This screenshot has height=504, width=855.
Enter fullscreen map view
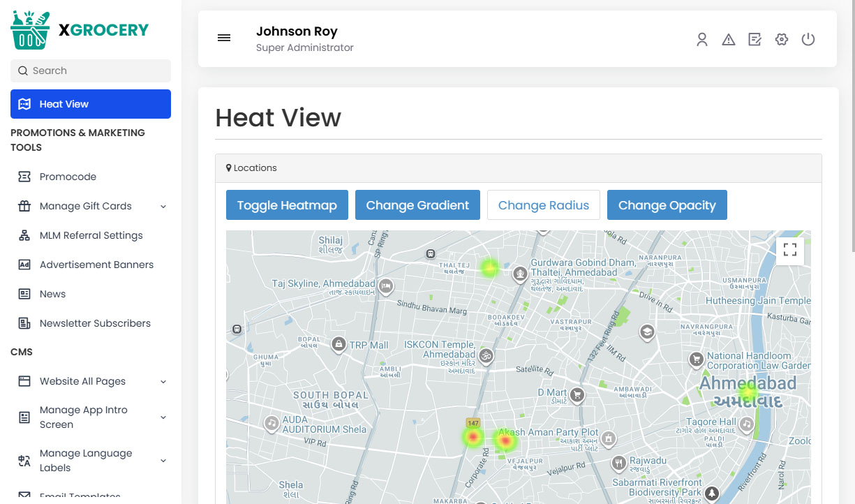pos(790,250)
